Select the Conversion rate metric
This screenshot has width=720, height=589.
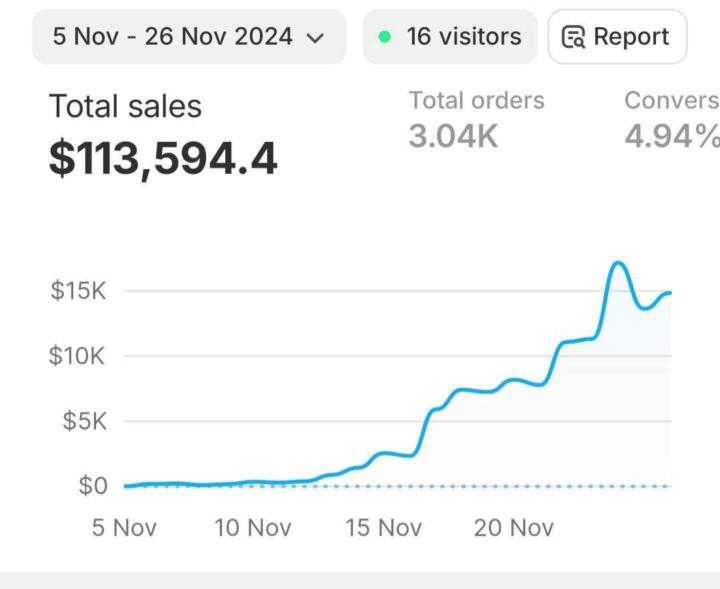click(671, 100)
